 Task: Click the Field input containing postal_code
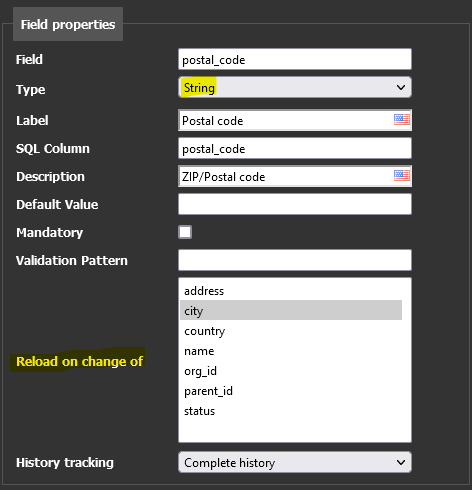pos(295,59)
